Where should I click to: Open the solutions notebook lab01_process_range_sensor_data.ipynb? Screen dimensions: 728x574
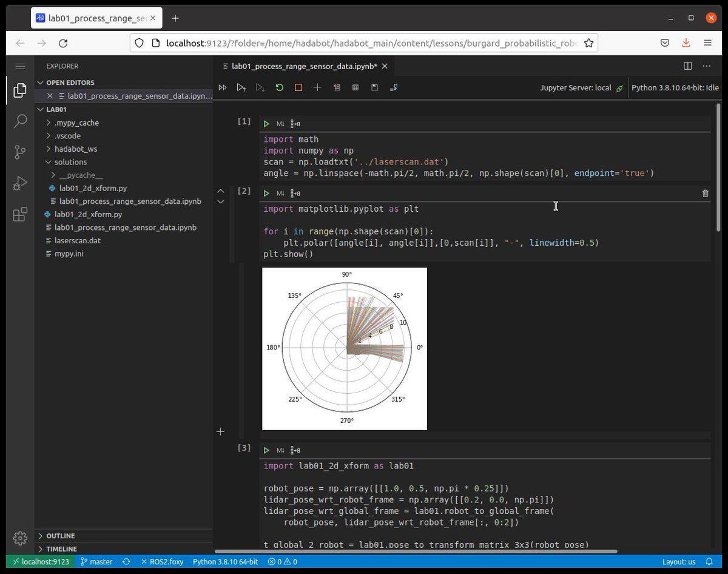[x=123, y=201]
